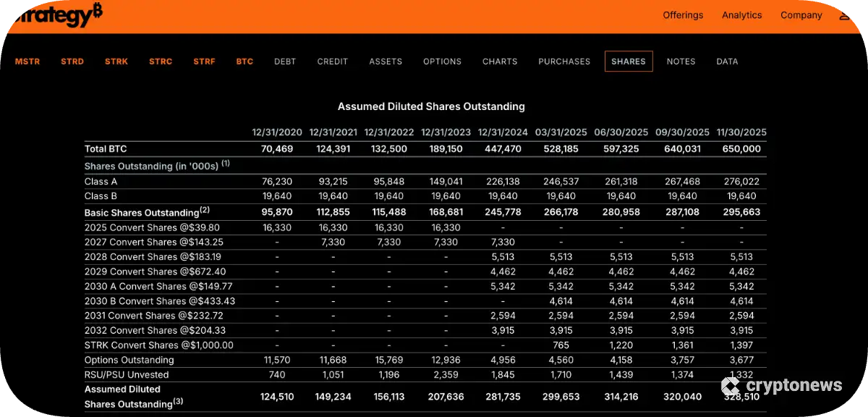Click the highlighted SHARES tab

click(x=629, y=62)
